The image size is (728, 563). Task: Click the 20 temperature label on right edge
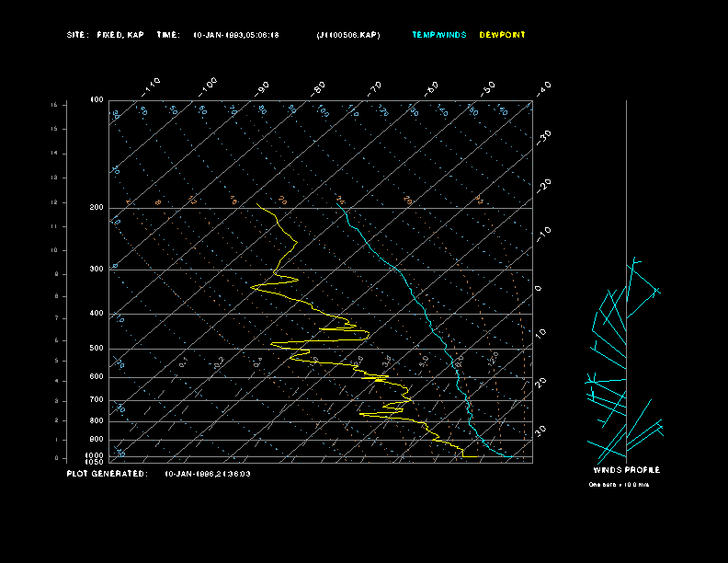click(540, 383)
